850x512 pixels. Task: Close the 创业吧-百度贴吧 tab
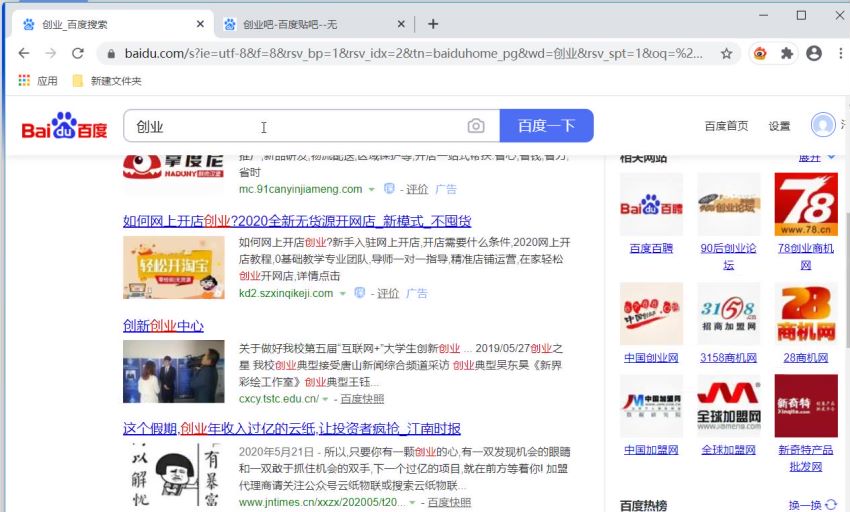[401, 24]
